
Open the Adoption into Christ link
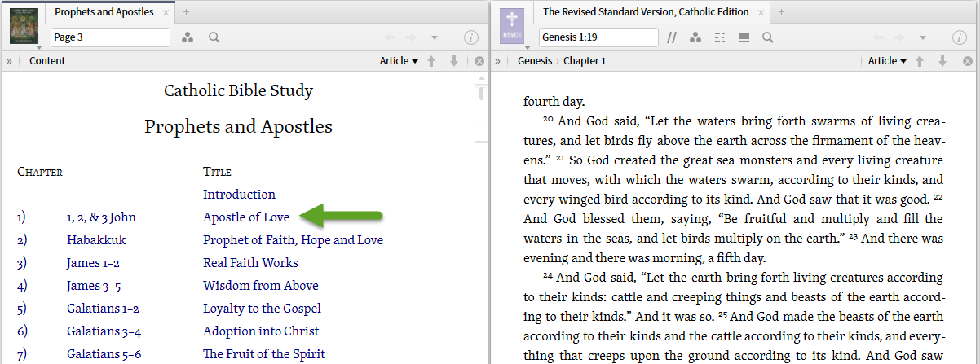pyautogui.click(x=261, y=331)
